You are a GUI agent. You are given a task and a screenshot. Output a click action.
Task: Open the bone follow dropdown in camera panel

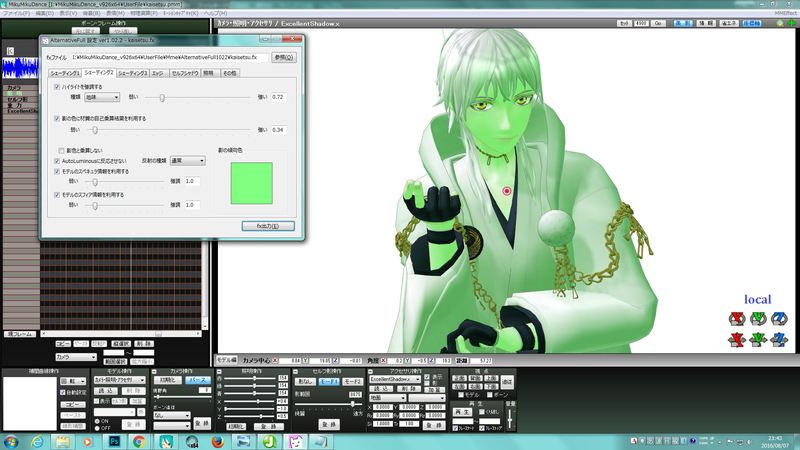pyautogui.click(x=171, y=415)
